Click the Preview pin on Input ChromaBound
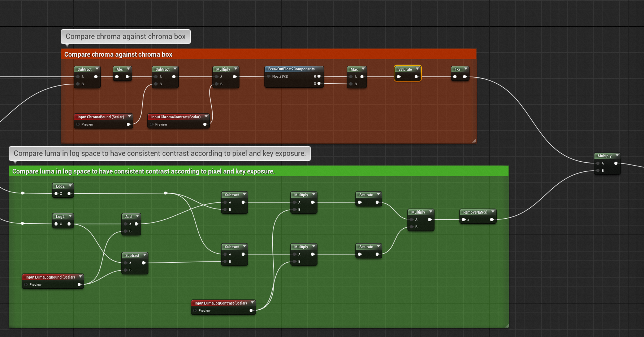Image resolution: width=644 pixels, height=337 pixels. [78, 124]
